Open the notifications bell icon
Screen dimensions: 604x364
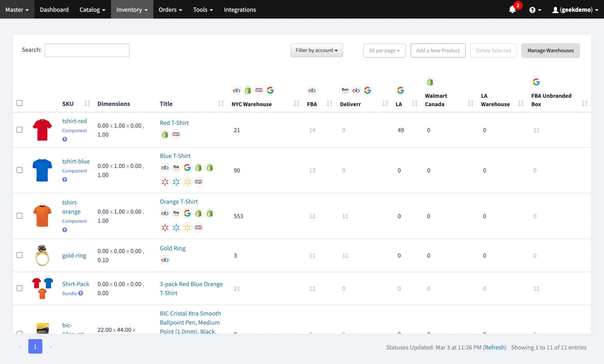[x=512, y=10]
